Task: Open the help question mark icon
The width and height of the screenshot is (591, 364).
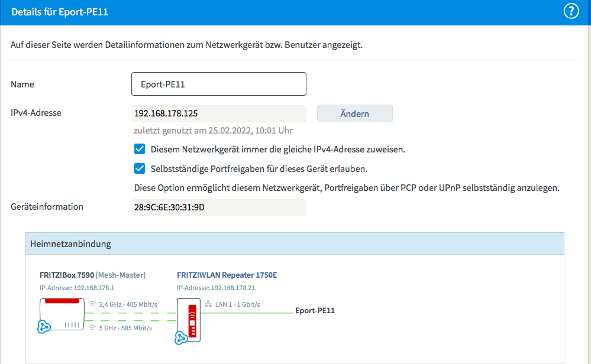Action: tap(571, 11)
